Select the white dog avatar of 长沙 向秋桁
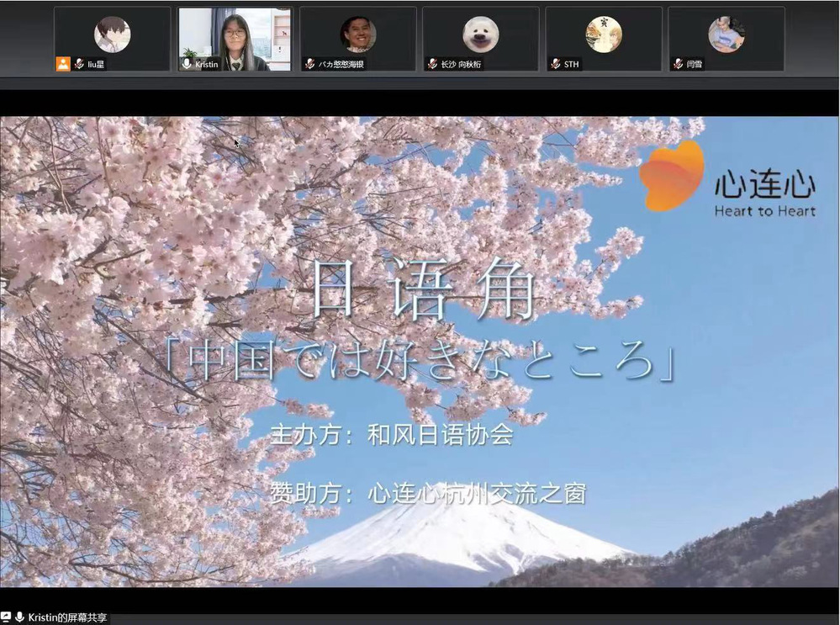The height and width of the screenshot is (625, 840). pyautogui.click(x=480, y=34)
